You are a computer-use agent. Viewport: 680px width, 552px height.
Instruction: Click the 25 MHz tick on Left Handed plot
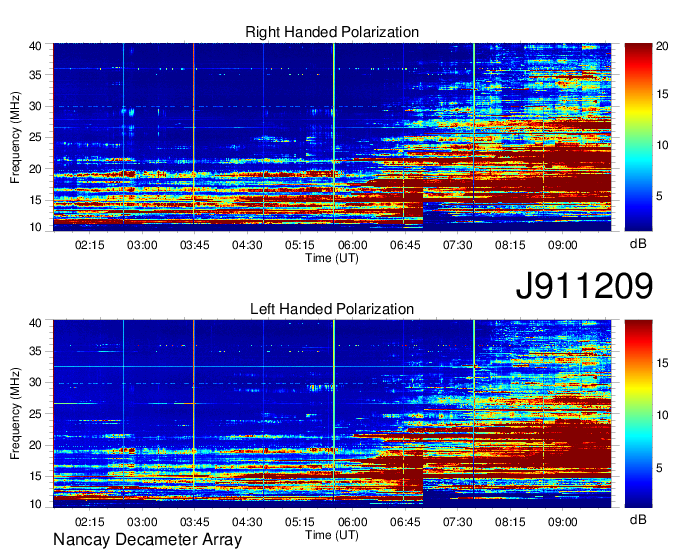36,414
